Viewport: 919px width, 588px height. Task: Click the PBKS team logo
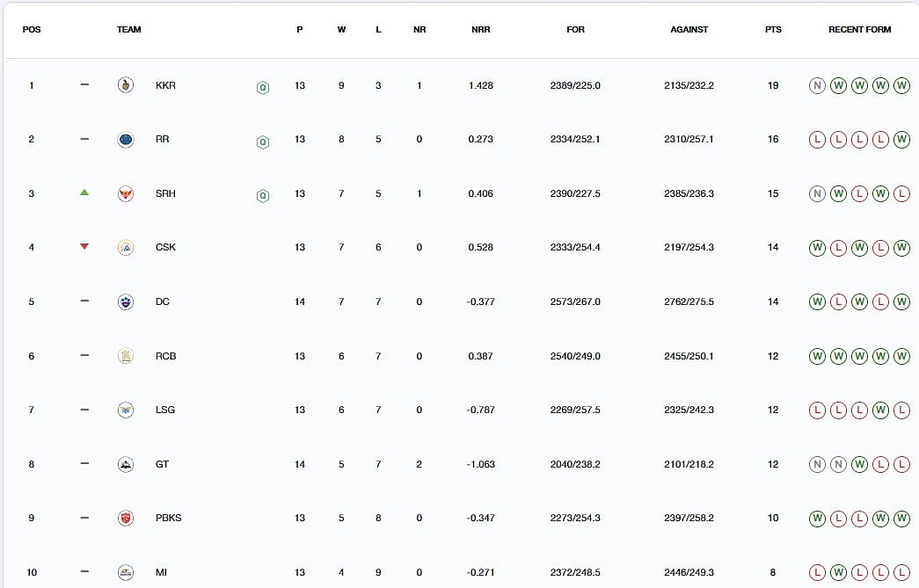tap(126, 518)
